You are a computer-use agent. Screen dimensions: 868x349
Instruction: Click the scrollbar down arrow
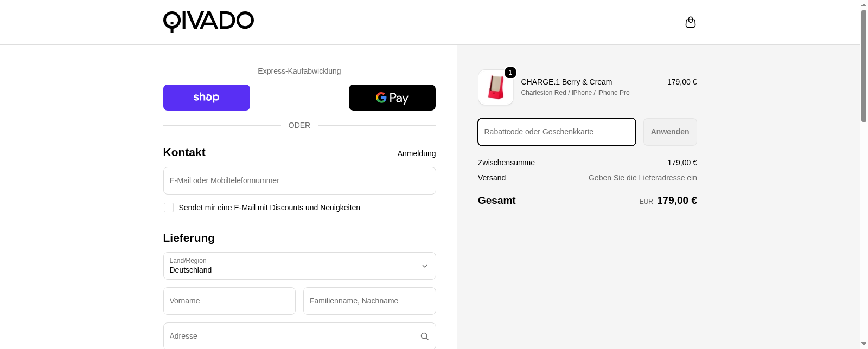tap(864, 344)
